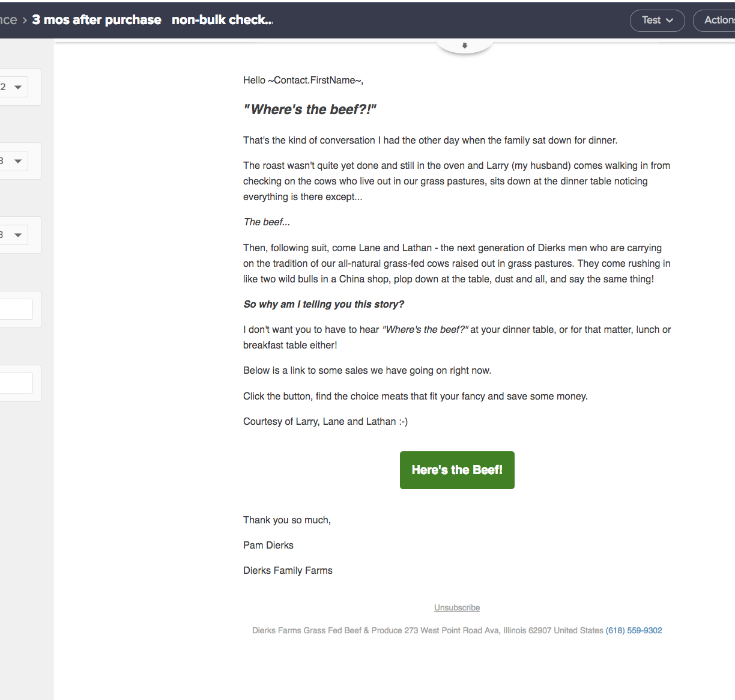Click the Unsubscribe link
This screenshot has width=735, height=700.
(x=457, y=607)
